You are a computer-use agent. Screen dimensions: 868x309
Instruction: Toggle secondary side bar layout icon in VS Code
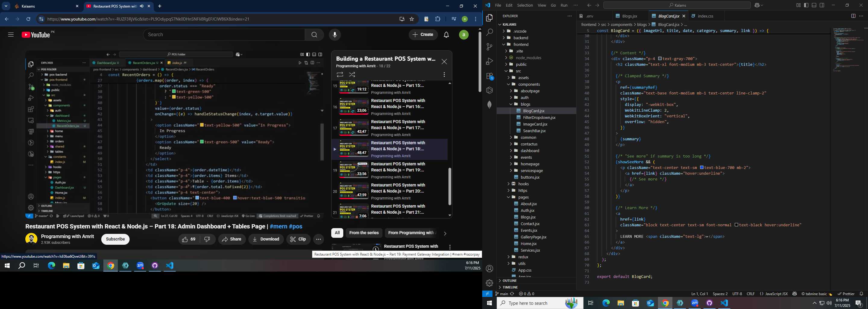[x=822, y=5]
